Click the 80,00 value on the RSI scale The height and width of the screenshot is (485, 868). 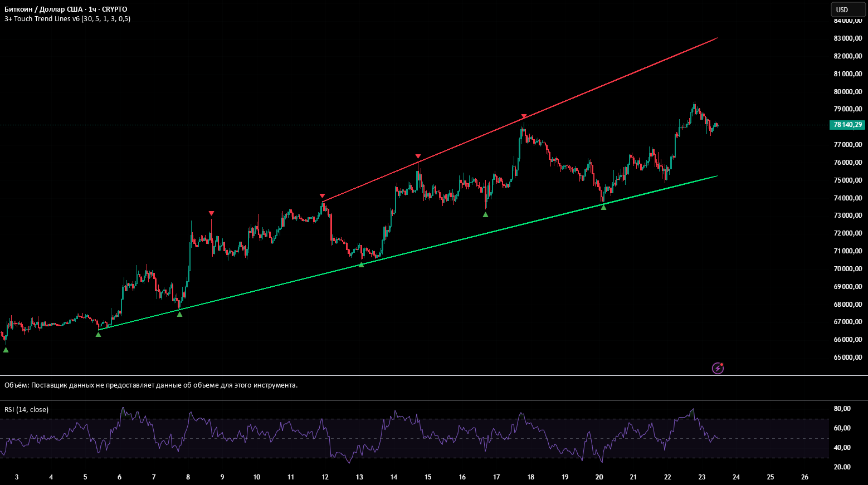[842, 409]
